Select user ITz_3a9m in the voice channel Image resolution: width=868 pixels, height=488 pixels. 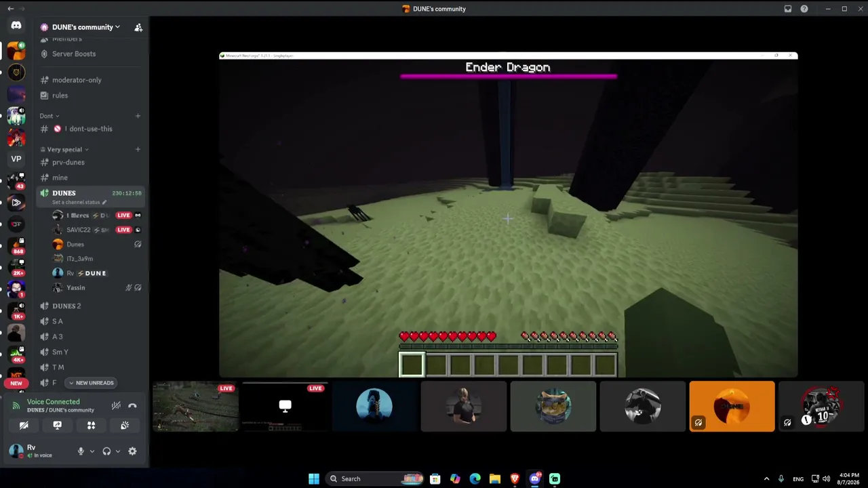click(79, 259)
